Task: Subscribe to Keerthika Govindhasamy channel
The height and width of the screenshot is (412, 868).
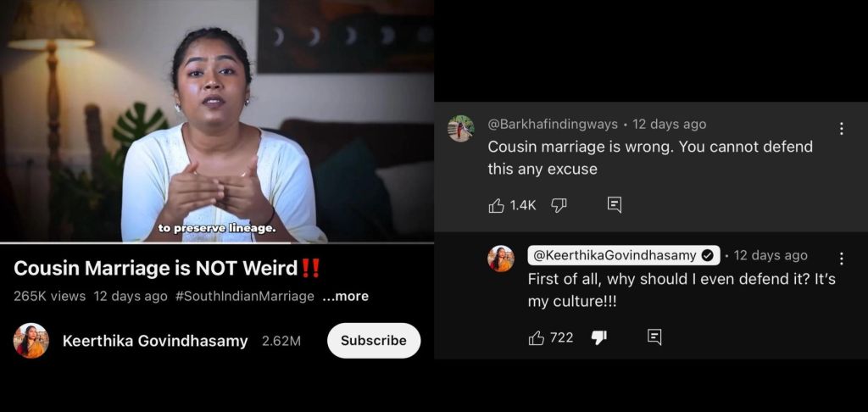Action: [x=374, y=341]
